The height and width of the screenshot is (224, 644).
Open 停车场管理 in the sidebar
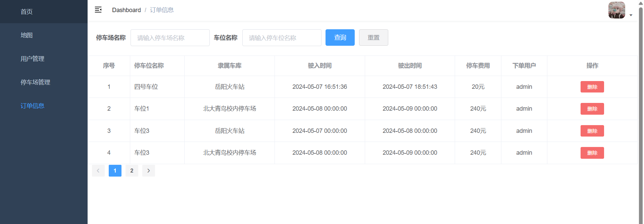tap(44, 82)
